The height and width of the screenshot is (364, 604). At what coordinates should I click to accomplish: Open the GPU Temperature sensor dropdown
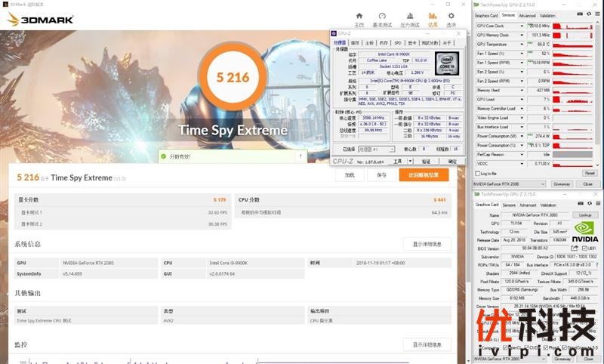point(522,45)
